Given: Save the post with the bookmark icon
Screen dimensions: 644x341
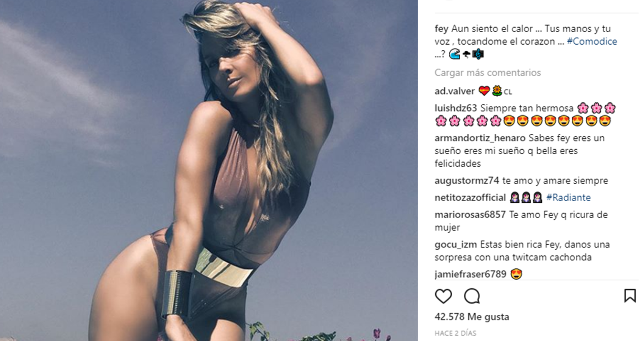Looking at the screenshot, I should 630,296.
